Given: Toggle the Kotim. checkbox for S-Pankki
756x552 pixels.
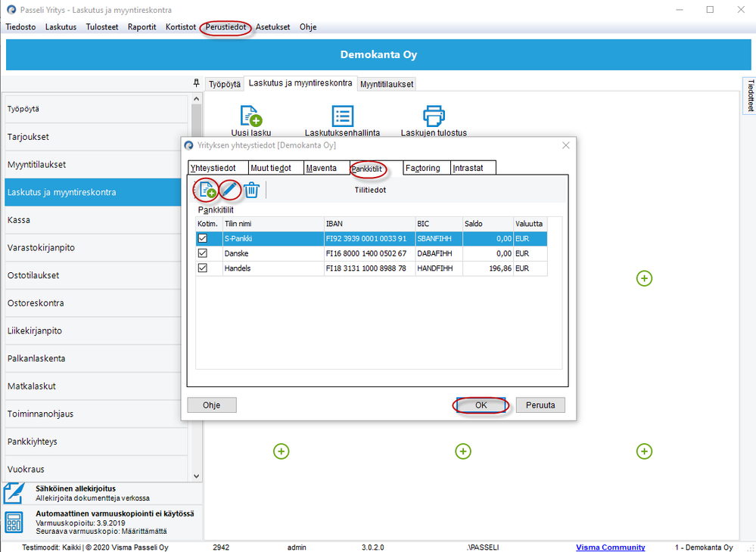Looking at the screenshot, I should (203, 238).
